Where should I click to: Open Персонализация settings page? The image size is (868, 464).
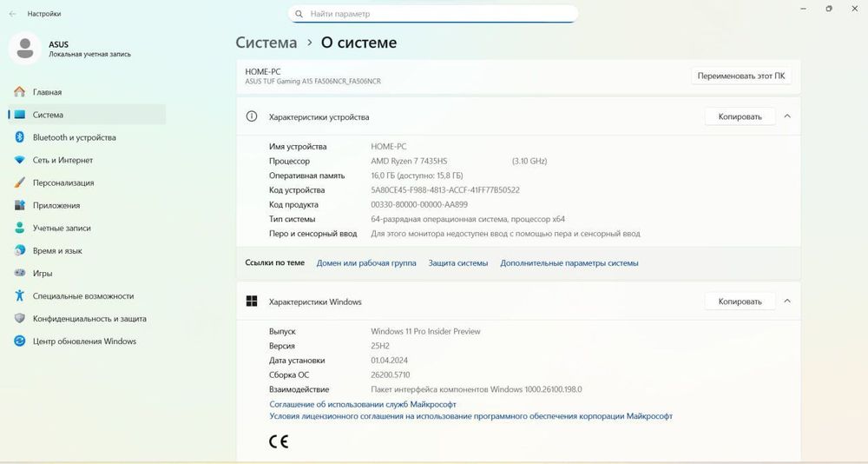point(88,182)
